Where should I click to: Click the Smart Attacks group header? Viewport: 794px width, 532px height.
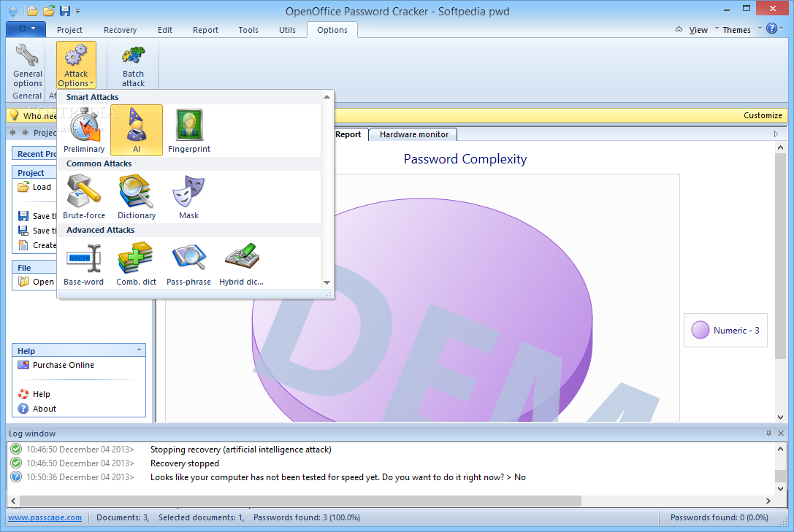(92, 97)
